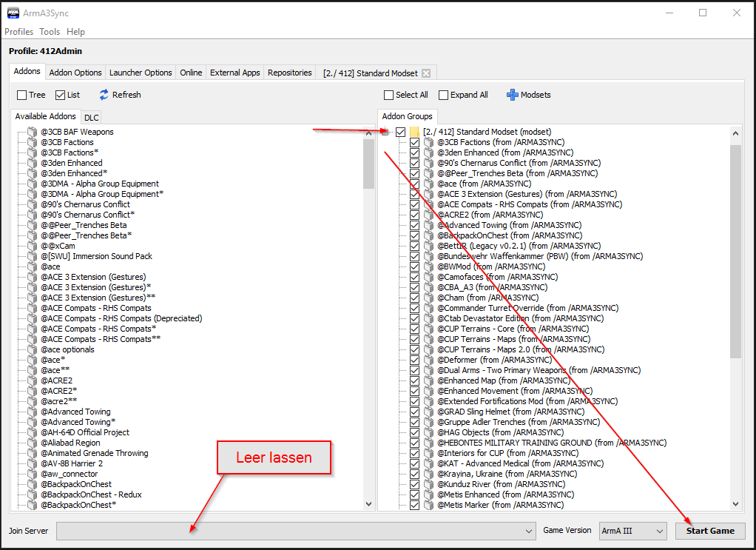Click the addon icon beside @Kunduz River

pyautogui.click(x=428, y=484)
